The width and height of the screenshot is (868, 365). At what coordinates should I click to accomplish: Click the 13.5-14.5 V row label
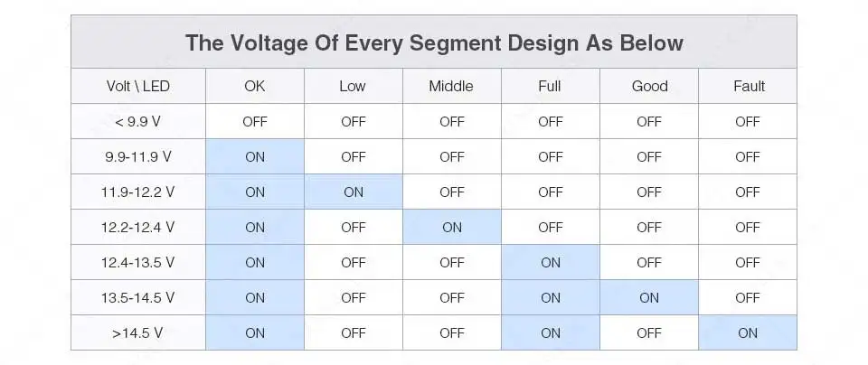[138, 297]
